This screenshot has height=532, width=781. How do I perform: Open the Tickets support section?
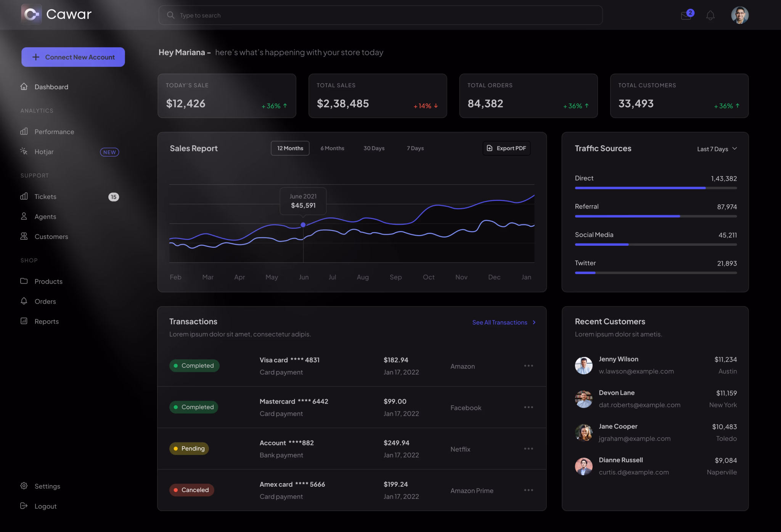(45, 196)
